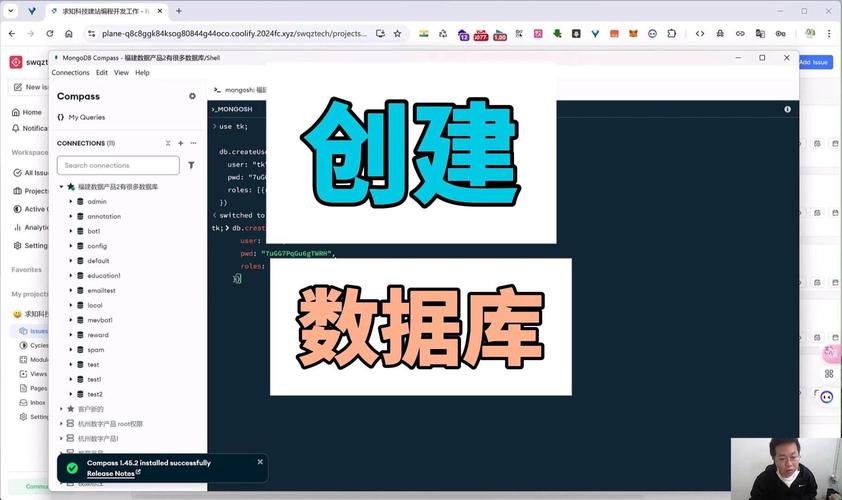Add new connection plus icon

pyautogui.click(x=180, y=143)
